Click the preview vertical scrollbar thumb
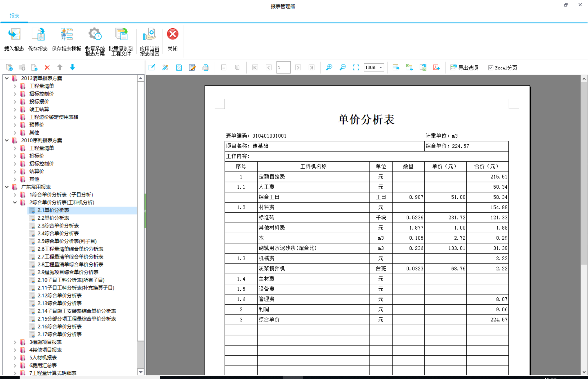The width and height of the screenshot is (588, 379). tap(584, 173)
